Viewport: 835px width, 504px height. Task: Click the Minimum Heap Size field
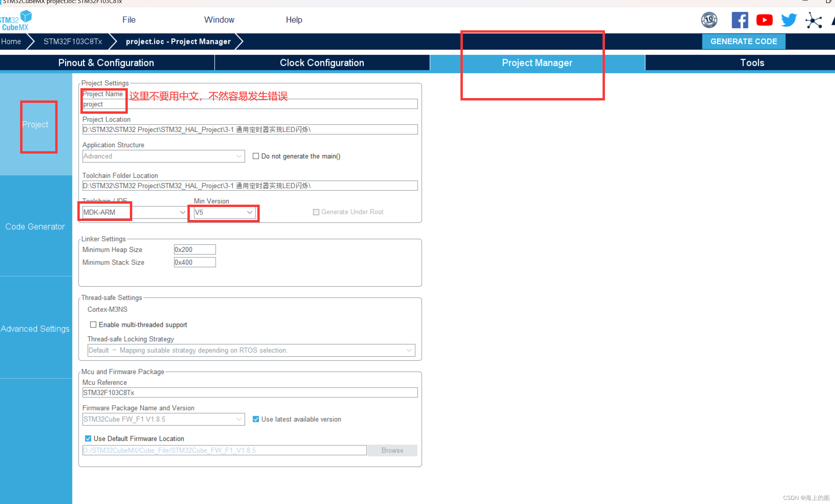pyautogui.click(x=195, y=250)
